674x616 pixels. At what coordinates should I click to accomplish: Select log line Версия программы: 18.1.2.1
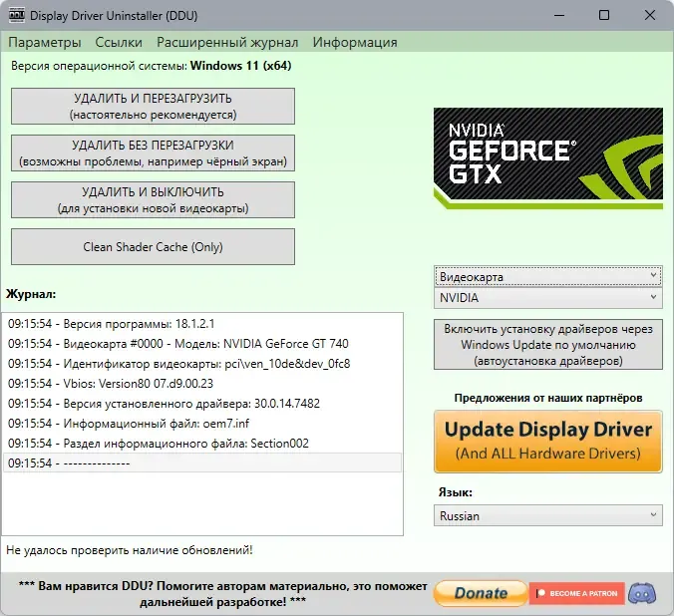tap(202, 324)
